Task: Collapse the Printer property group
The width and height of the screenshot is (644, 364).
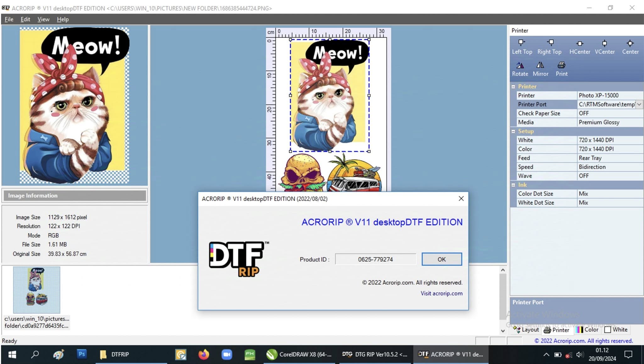Action: (x=513, y=87)
